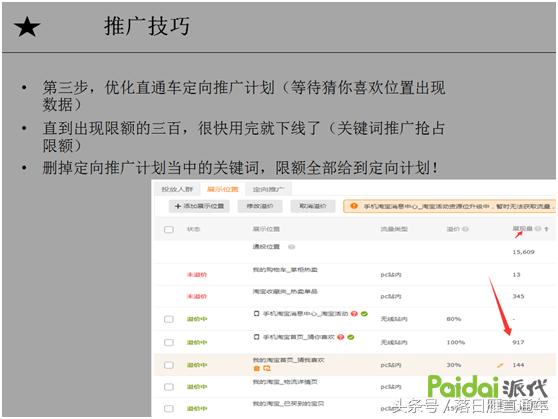Click the 30% premium value

pyautogui.click(x=454, y=365)
